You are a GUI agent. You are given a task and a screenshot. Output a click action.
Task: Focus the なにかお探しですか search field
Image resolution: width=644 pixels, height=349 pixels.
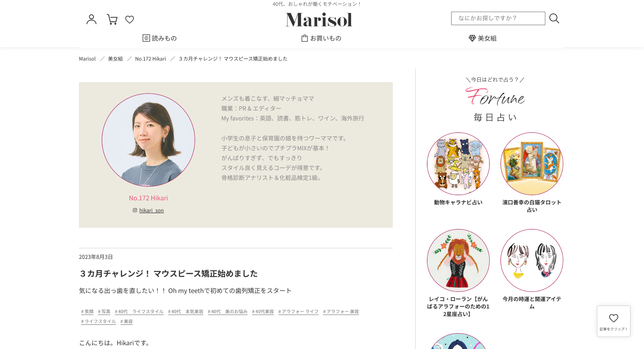point(498,18)
